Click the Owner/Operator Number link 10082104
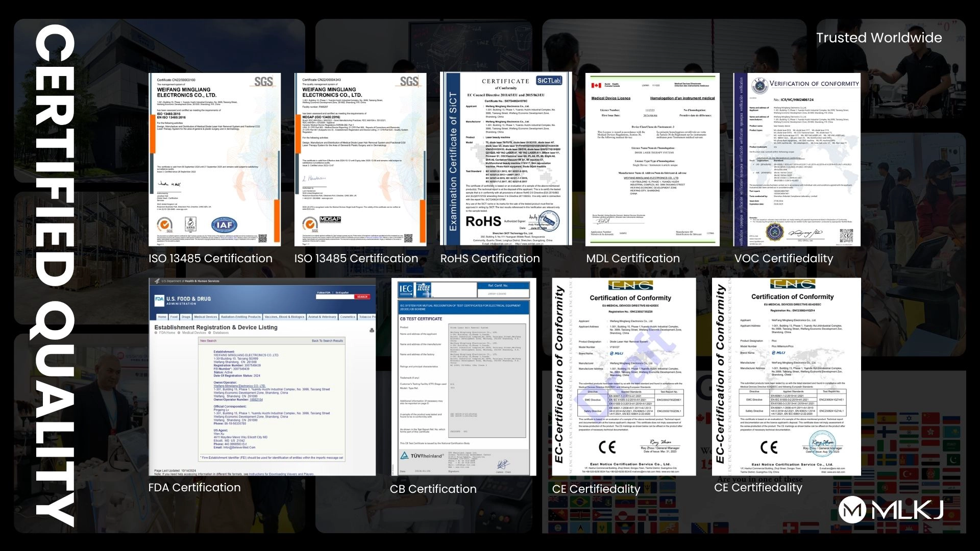This screenshot has width=980, height=551. pyautogui.click(x=256, y=399)
